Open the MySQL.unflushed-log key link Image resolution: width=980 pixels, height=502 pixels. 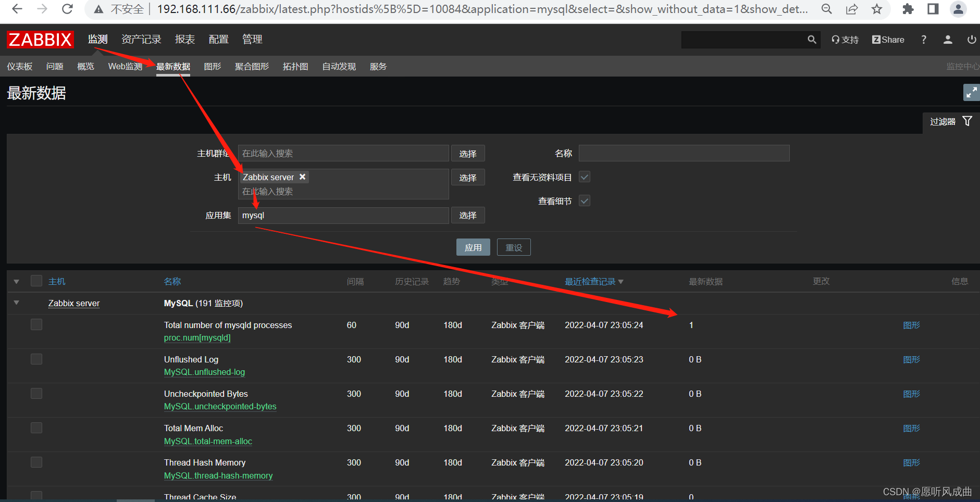pyautogui.click(x=204, y=372)
